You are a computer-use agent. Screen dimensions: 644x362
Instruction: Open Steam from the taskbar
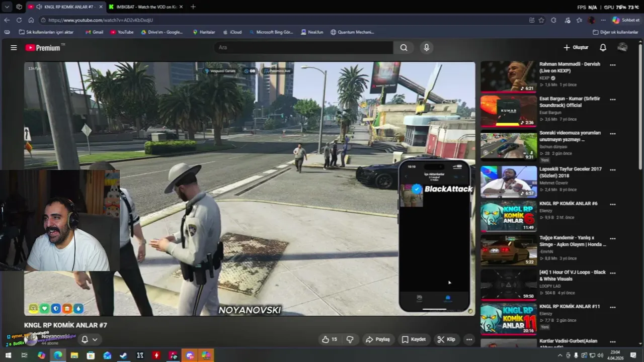point(123,355)
